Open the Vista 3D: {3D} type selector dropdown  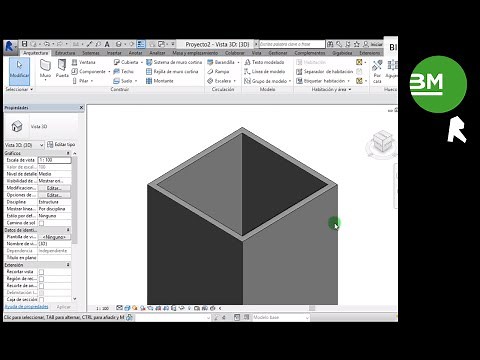point(24,145)
